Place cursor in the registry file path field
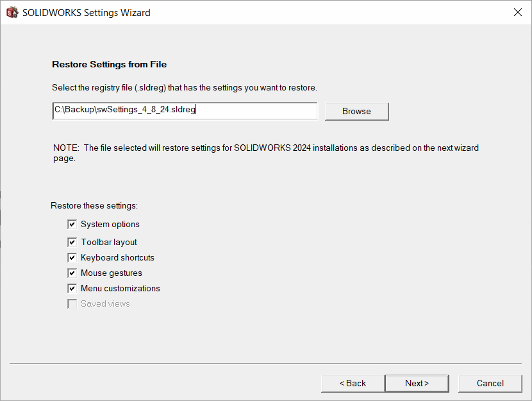The image size is (532, 401). [x=185, y=110]
